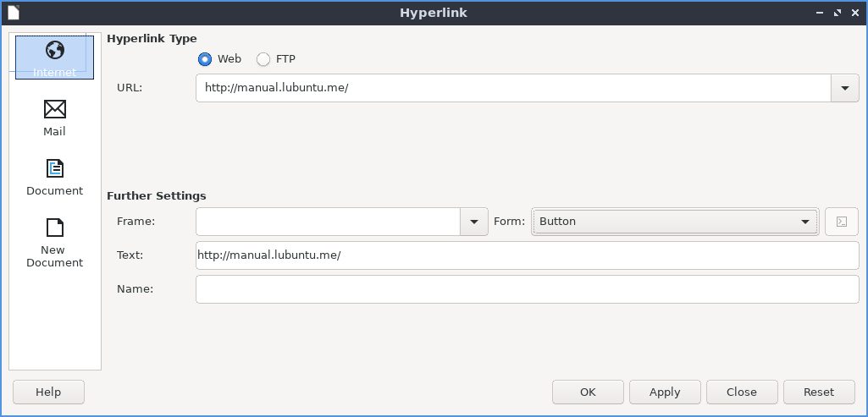Expand the URL dropdown arrow

click(844, 88)
